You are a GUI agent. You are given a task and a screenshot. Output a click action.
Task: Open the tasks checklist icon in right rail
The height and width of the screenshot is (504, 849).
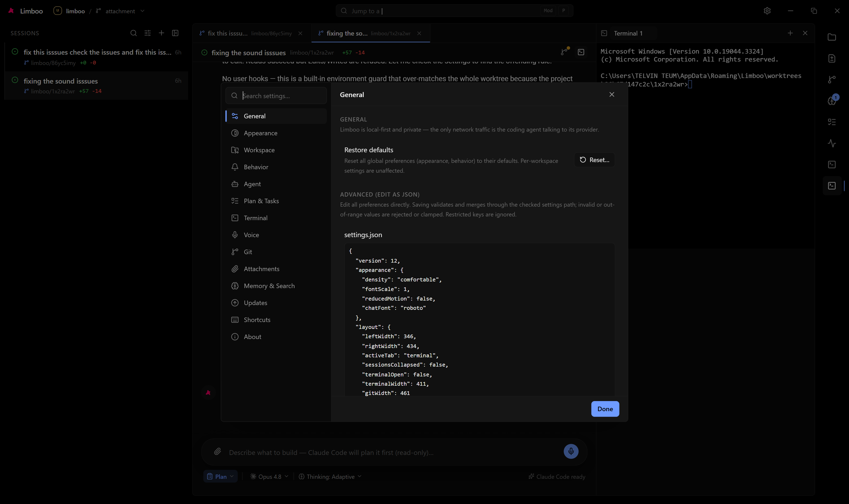pos(832,122)
